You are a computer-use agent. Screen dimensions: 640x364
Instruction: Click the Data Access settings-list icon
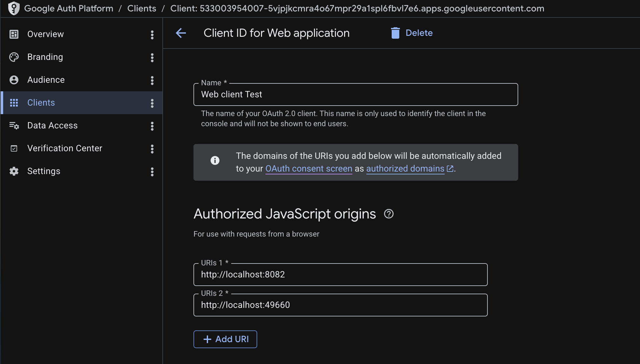coord(14,126)
